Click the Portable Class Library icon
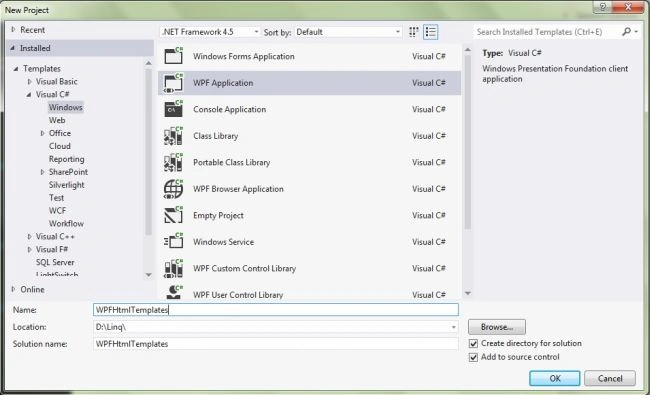Viewport: 650px width, 395px height. point(173,162)
